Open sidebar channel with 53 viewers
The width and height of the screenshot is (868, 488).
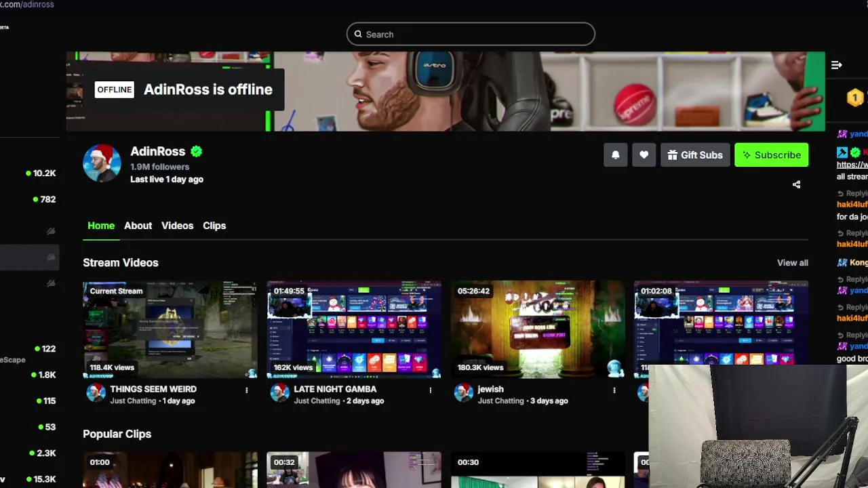pos(30,427)
